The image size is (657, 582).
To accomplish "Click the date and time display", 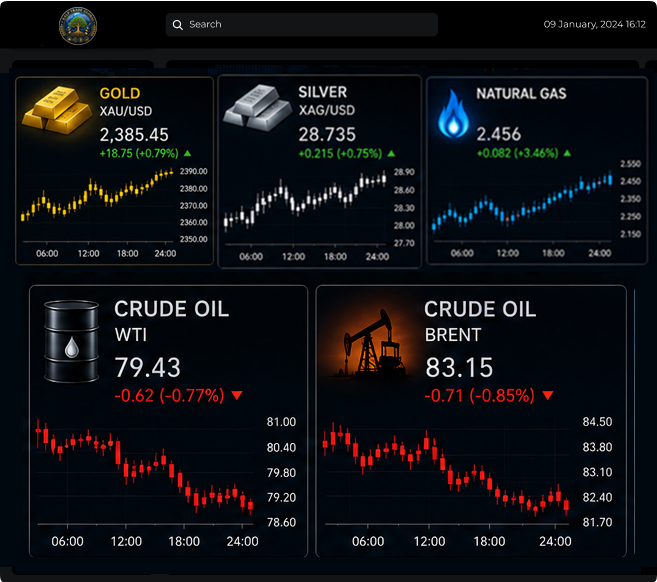I will [595, 24].
